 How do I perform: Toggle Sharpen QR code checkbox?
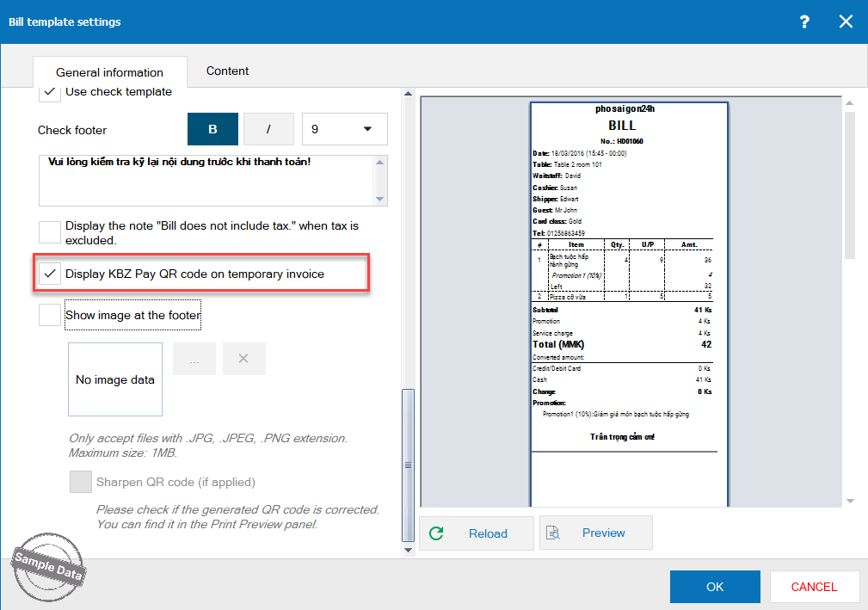click(81, 482)
